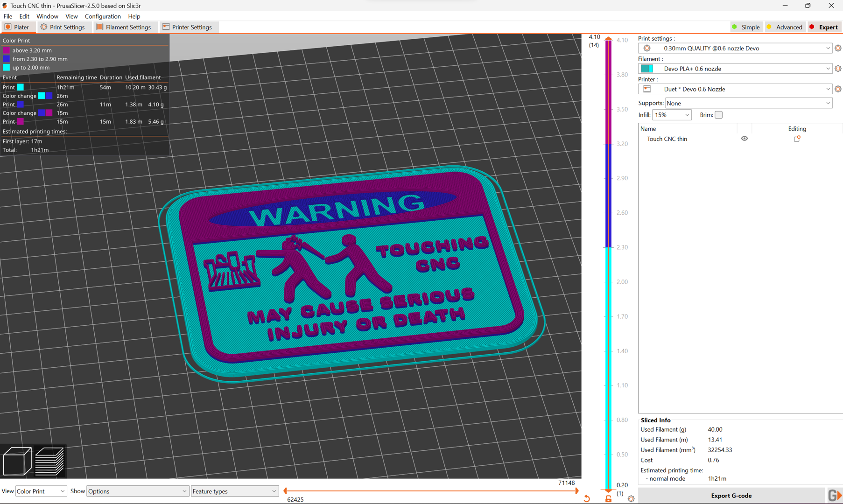Edit the printer preset via gear icon

pyautogui.click(x=838, y=89)
